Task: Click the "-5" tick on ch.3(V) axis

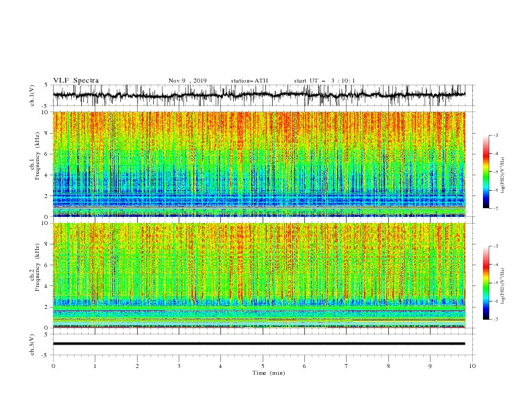Action: pyautogui.click(x=45, y=355)
